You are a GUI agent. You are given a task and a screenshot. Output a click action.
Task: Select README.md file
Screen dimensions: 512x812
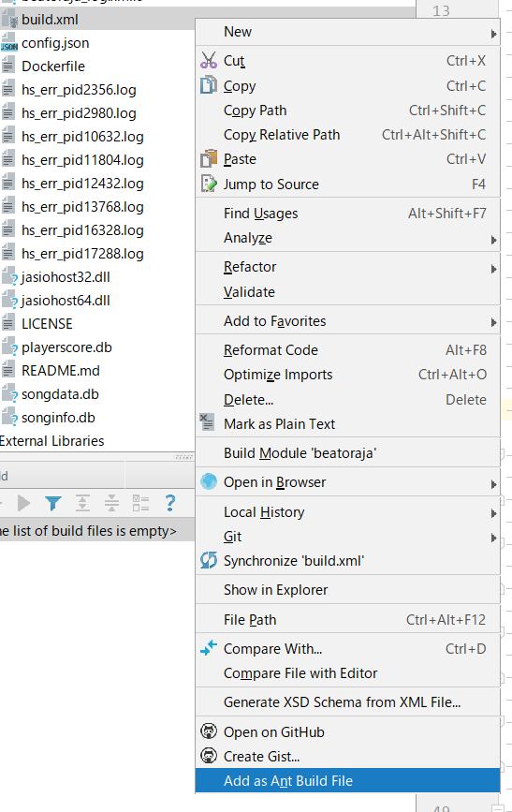[61, 371]
